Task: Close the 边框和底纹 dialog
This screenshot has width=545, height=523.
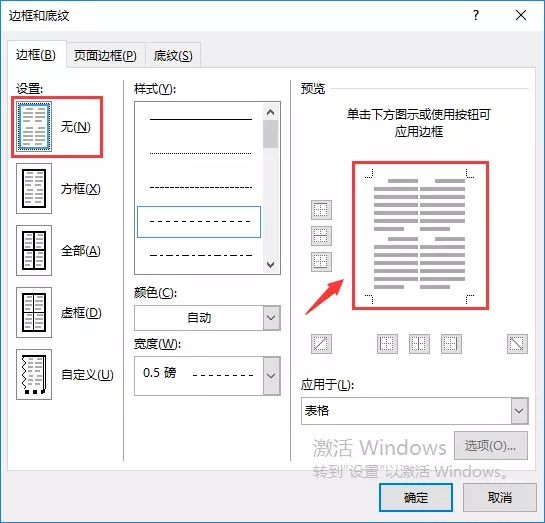Action: click(x=521, y=15)
